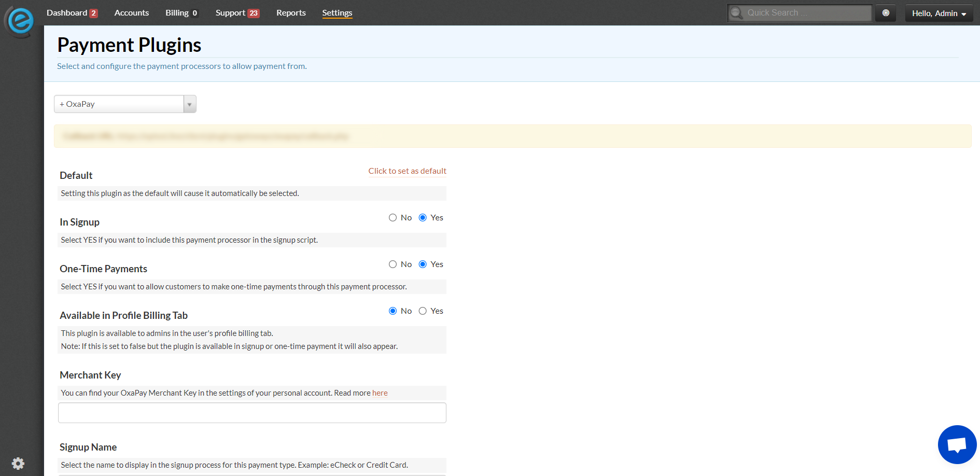Viewport: 980px width, 476px height.
Task: Focus the Merchant Key input field
Action: point(252,413)
